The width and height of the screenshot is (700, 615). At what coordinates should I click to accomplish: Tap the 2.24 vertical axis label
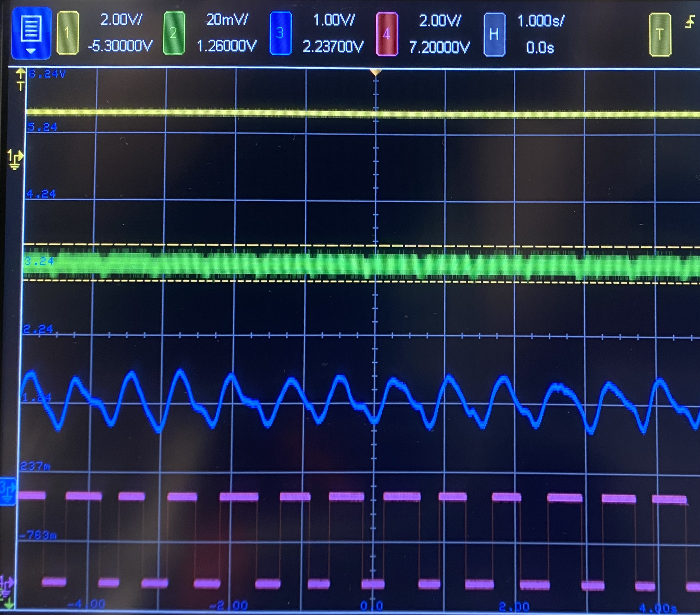[38, 329]
